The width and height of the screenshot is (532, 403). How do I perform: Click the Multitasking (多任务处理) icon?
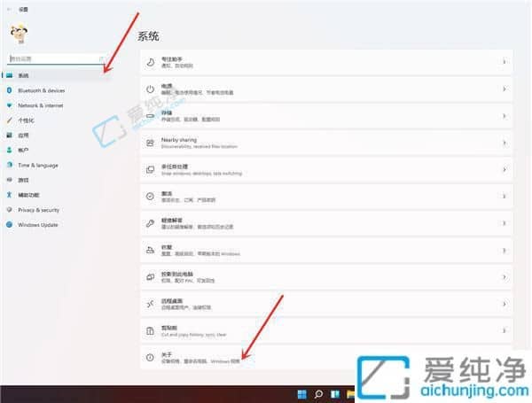point(151,169)
